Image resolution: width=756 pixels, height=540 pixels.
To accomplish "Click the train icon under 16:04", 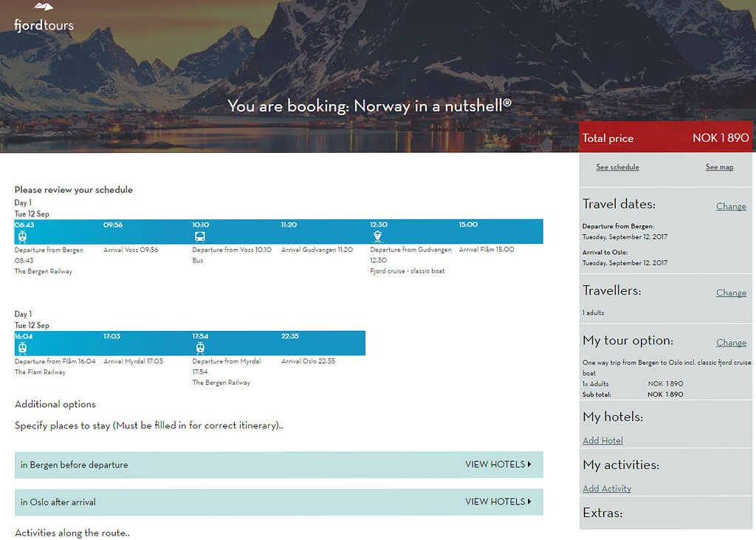I will click(x=22, y=348).
